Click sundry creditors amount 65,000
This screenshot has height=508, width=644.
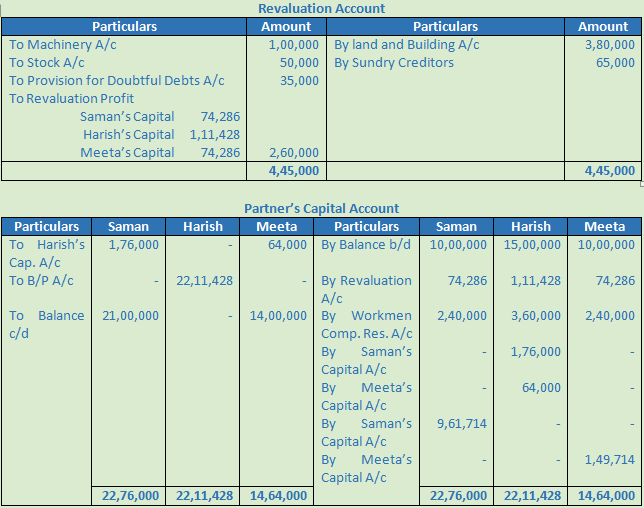615,62
